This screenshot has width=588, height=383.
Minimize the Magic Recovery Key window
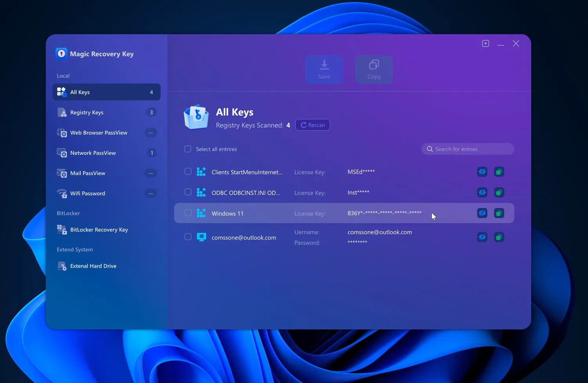click(501, 44)
